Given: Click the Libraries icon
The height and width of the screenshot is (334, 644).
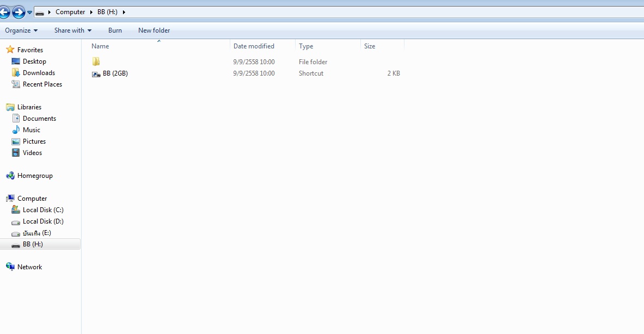Looking at the screenshot, I should click(10, 107).
